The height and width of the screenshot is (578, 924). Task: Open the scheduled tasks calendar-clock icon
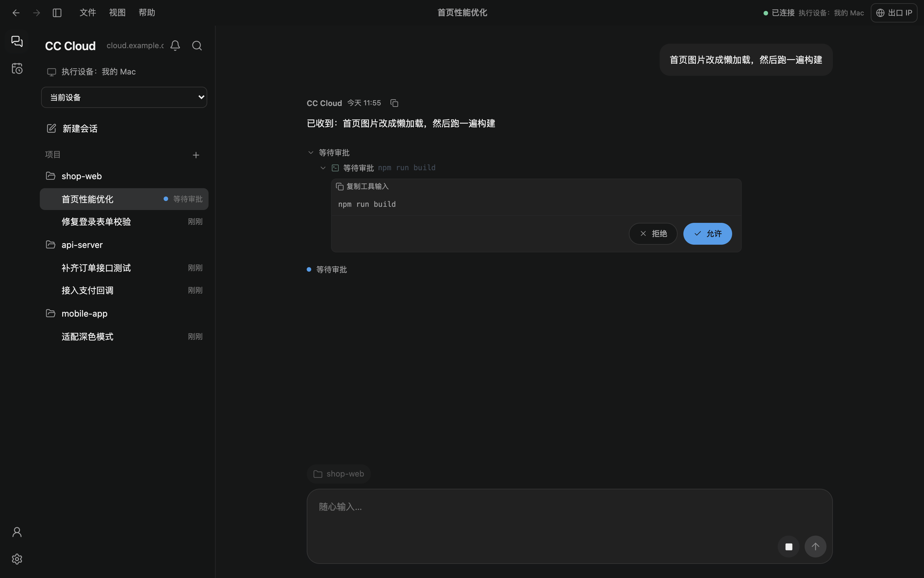(x=17, y=68)
